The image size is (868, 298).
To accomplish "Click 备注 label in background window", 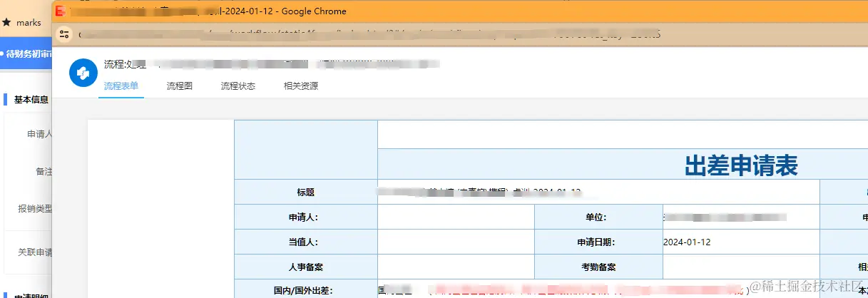I will point(44,172).
